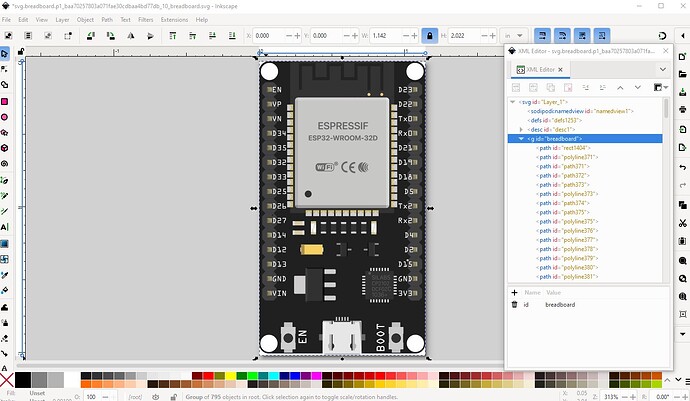Viewport: 690px width, 401px height.
Task: Click Cut scissors icon in right toolbar
Action: tap(683, 223)
